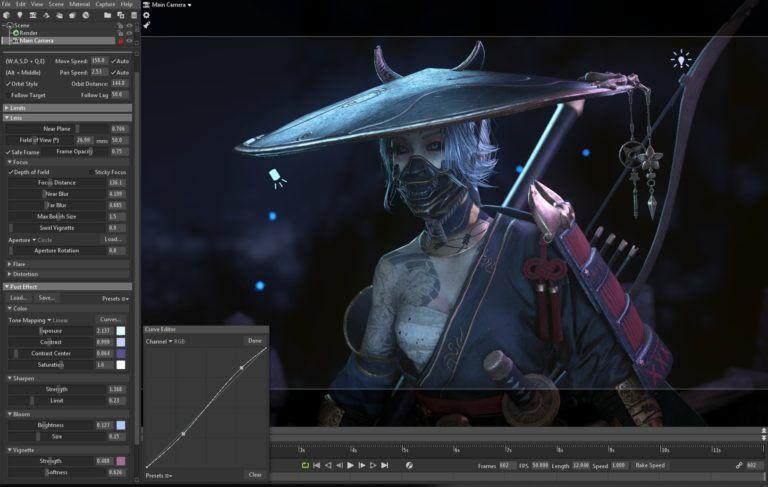This screenshot has height=487, width=768.
Task: Add a new sky object from toolbar
Action: (x=6, y=15)
